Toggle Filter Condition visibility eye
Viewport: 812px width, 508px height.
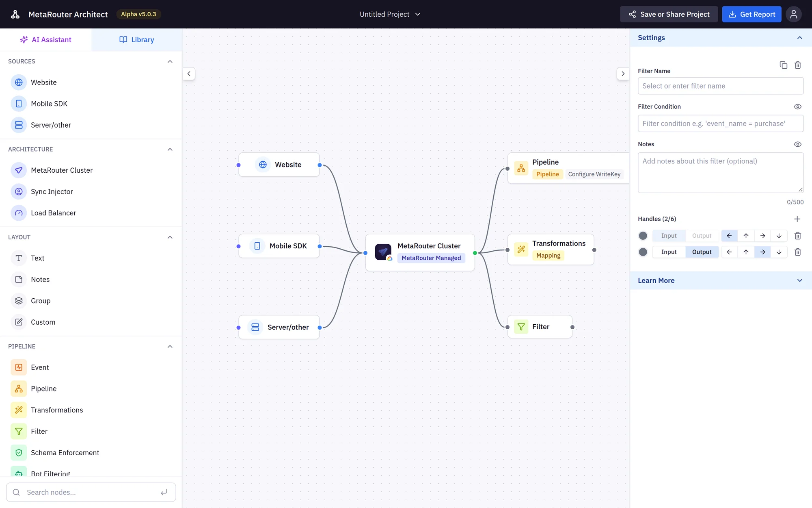pos(798,107)
